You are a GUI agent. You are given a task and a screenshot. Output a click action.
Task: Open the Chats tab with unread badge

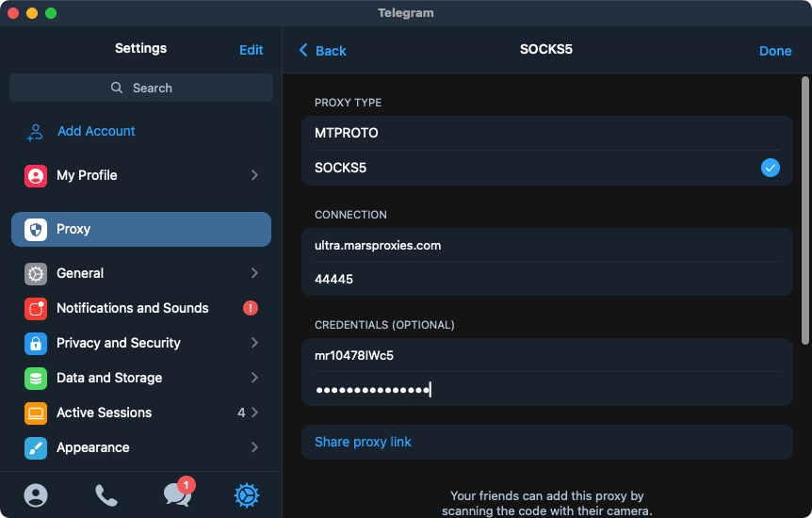point(179,493)
